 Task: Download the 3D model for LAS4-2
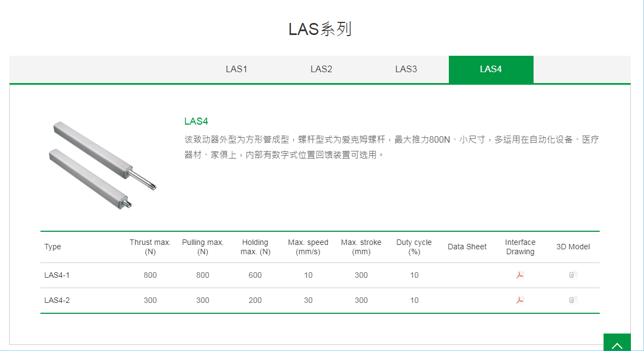pyautogui.click(x=572, y=300)
